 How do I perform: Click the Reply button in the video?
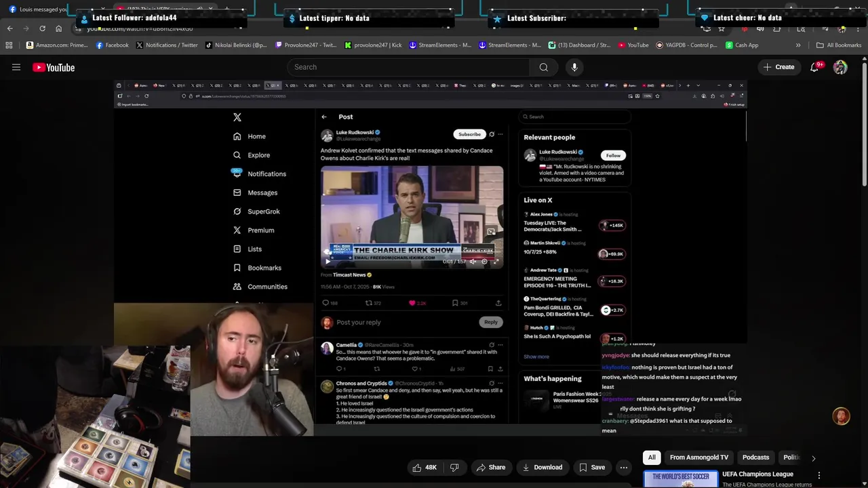click(490, 322)
